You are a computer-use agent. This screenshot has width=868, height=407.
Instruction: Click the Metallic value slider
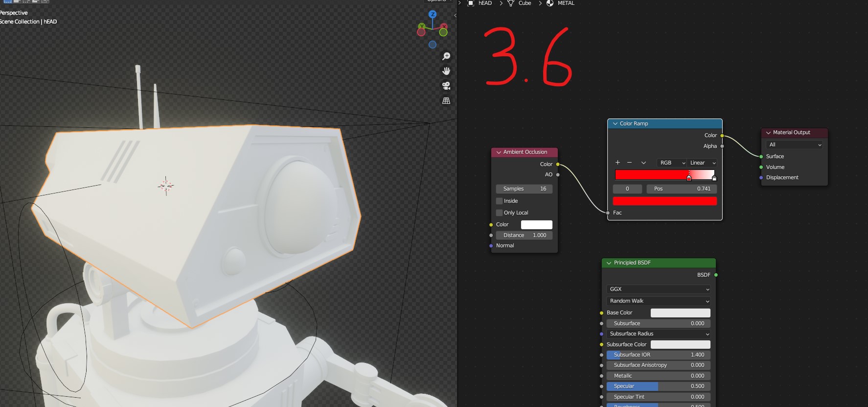point(659,376)
